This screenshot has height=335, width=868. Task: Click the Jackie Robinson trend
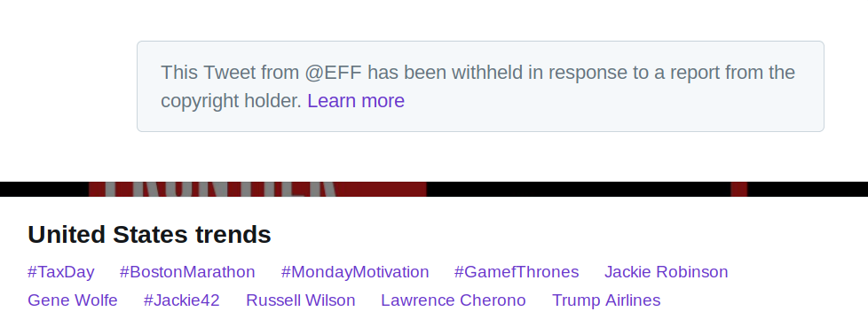666,272
